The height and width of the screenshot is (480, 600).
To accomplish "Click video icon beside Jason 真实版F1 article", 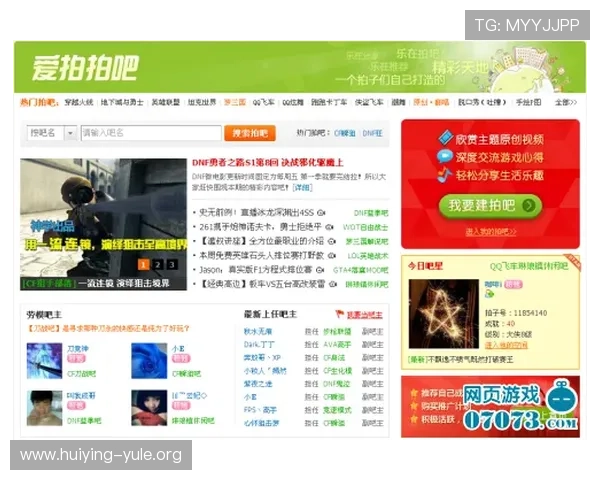I will point(320,270).
